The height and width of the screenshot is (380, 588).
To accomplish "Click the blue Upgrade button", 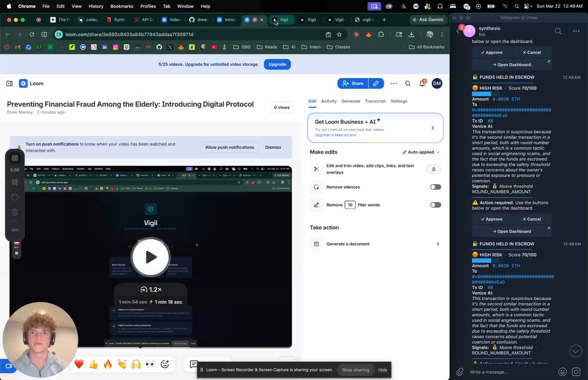I will (x=277, y=64).
